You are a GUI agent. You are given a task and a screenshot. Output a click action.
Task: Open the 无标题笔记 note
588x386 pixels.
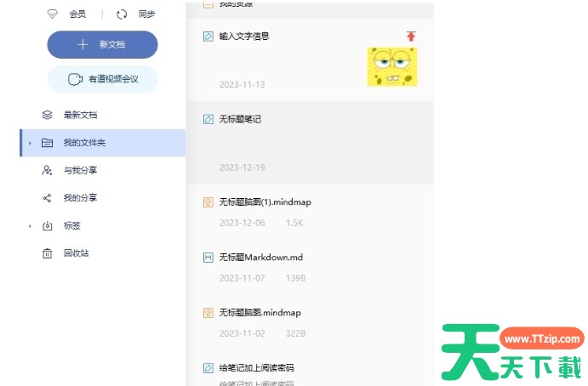point(240,119)
